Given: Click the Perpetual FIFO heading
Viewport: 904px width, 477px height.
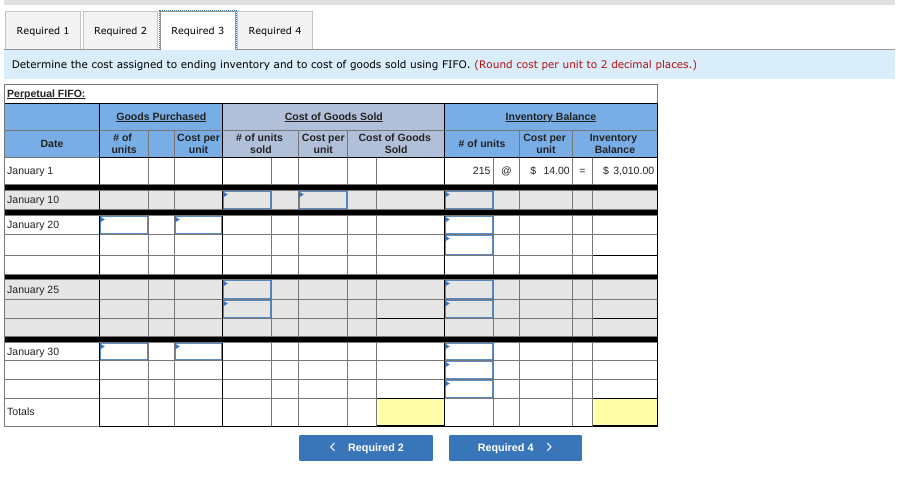Looking at the screenshot, I should 46,93.
